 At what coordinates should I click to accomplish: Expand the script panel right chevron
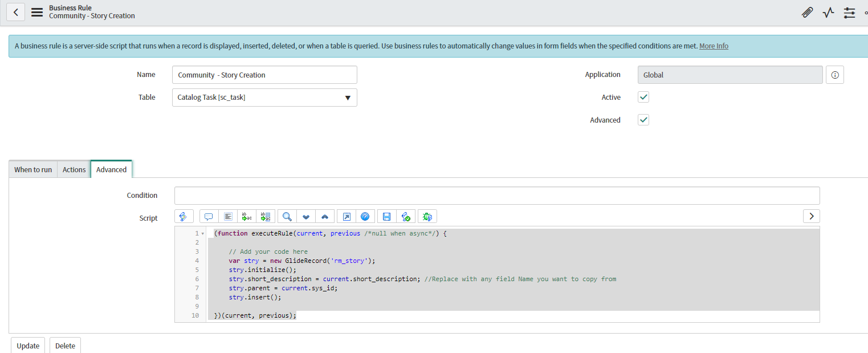tap(811, 216)
